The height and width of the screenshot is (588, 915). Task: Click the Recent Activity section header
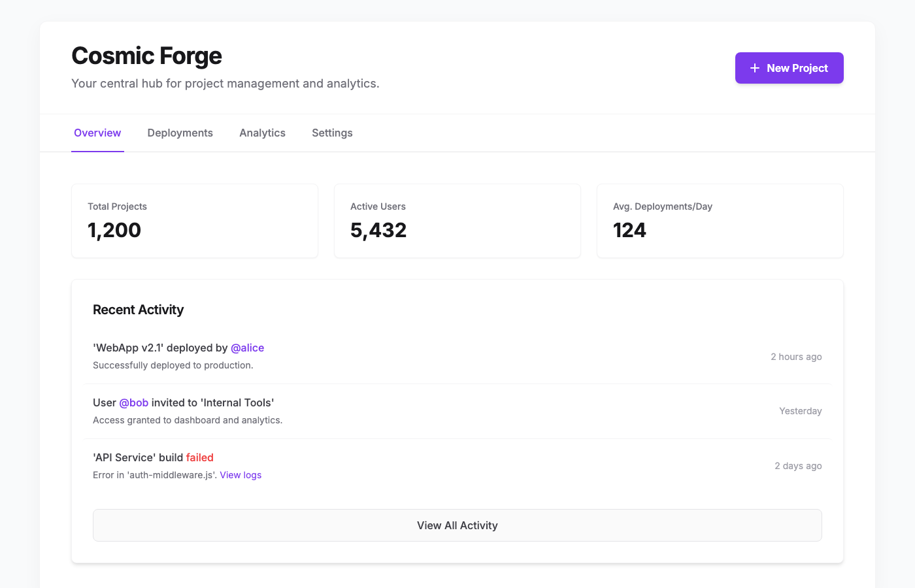click(138, 309)
